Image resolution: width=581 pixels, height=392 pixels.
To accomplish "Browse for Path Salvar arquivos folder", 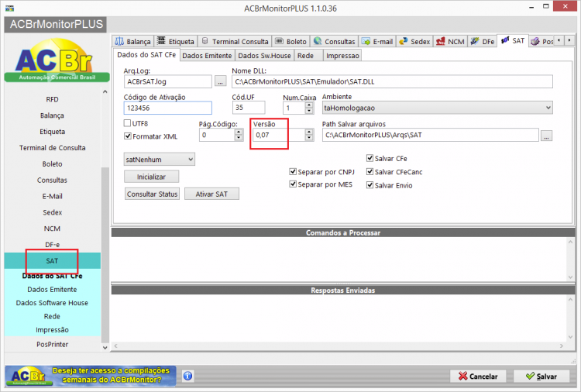I will coord(546,136).
